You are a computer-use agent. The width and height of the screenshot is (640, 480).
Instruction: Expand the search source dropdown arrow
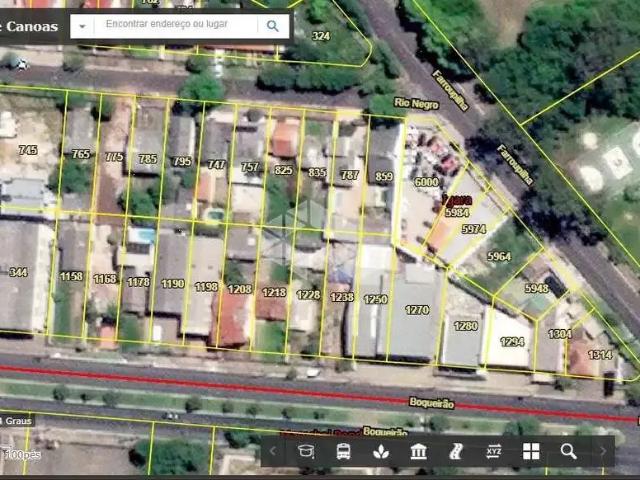coord(82,26)
